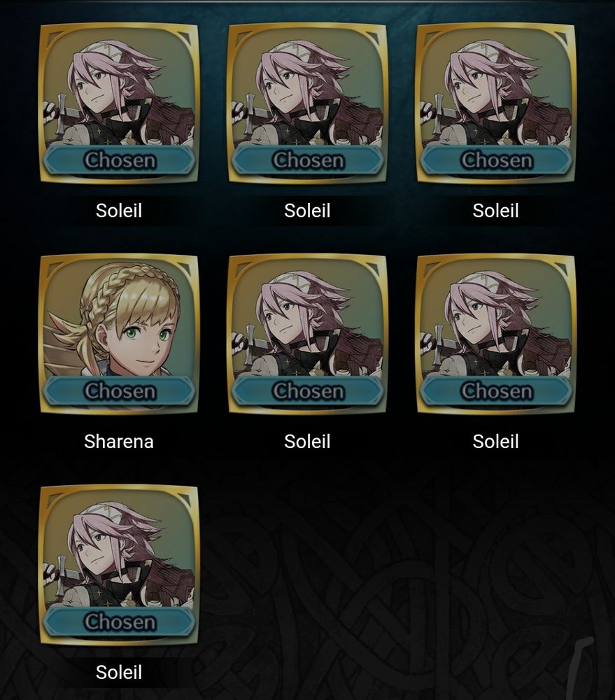Viewport: 615px width, 700px height.
Task: Toggle Chosen badge on last top-row Soleil
Action: (x=496, y=160)
